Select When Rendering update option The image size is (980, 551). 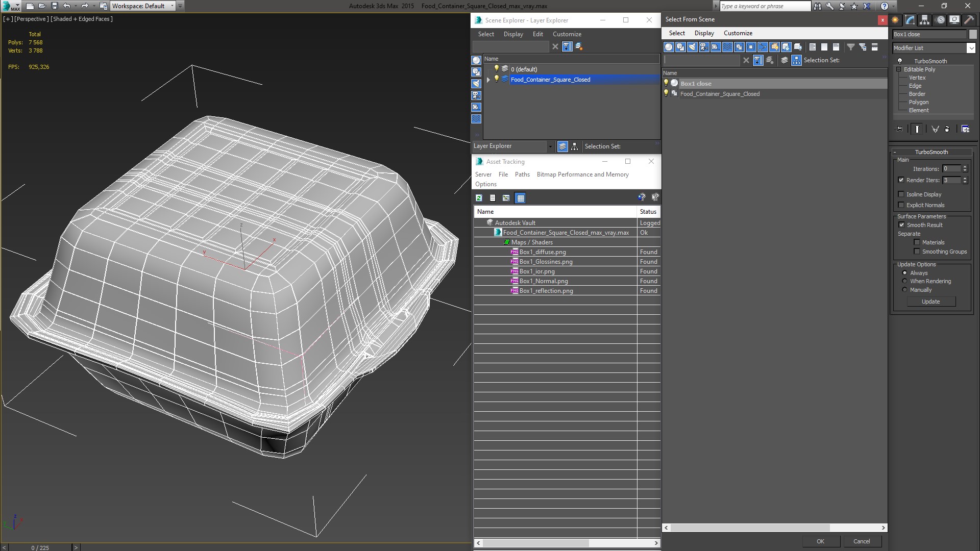[904, 281]
